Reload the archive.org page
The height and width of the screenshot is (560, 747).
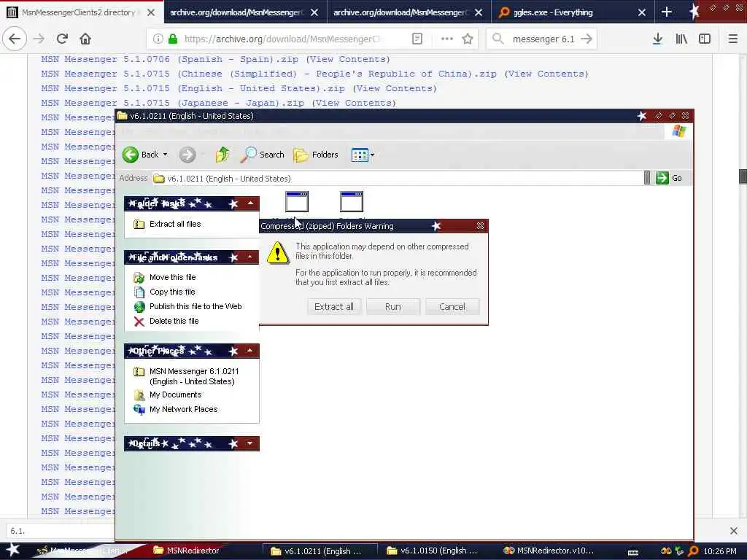tap(63, 39)
